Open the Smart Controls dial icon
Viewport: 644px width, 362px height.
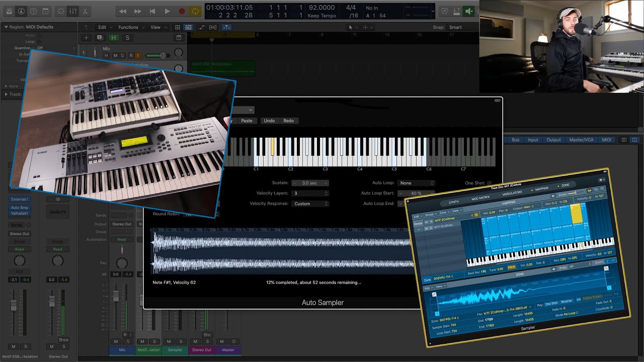[x=61, y=11]
